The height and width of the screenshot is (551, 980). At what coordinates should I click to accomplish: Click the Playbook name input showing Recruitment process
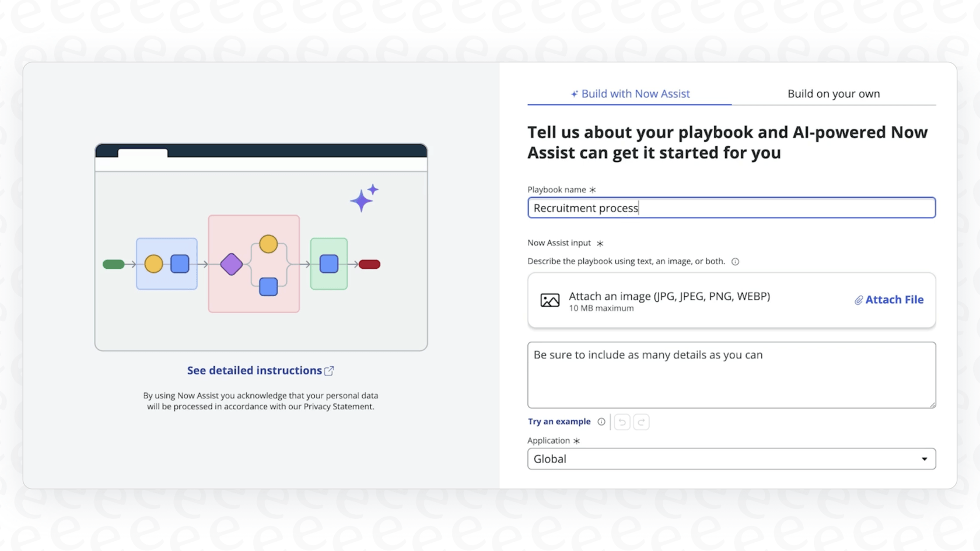(x=731, y=208)
